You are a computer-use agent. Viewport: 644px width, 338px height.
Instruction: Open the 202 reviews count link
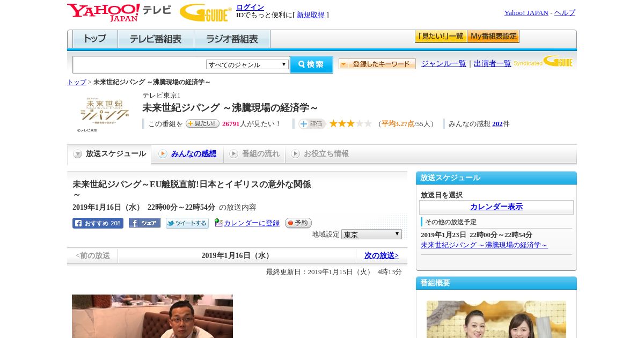pyautogui.click(x=497, y=124)
